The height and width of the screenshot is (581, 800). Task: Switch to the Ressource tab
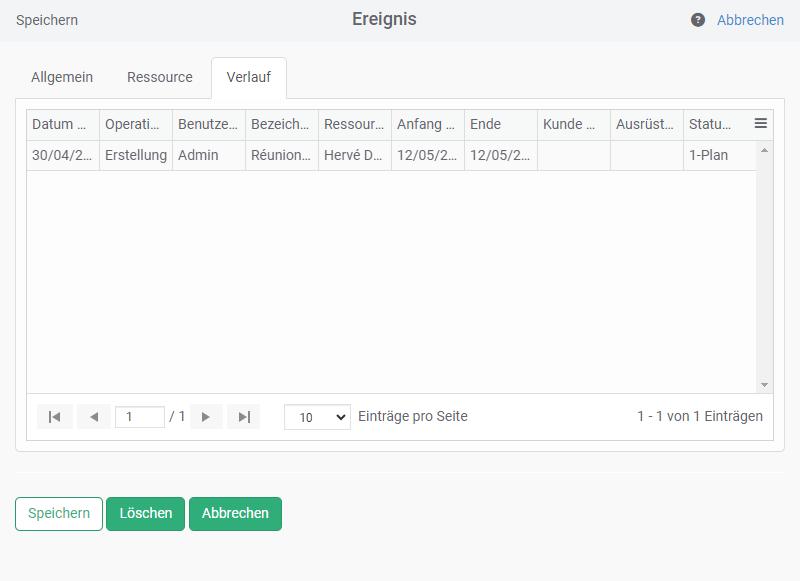pyautogui.click(x=160, y=78)
